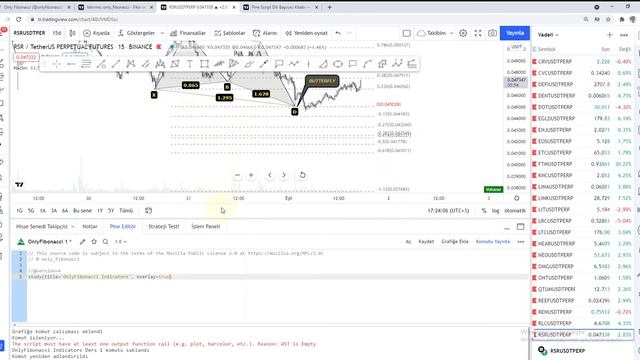
Task: Add symbol to watchlist with plus icon
Action: pyautogui.click(x=609, y=35)
